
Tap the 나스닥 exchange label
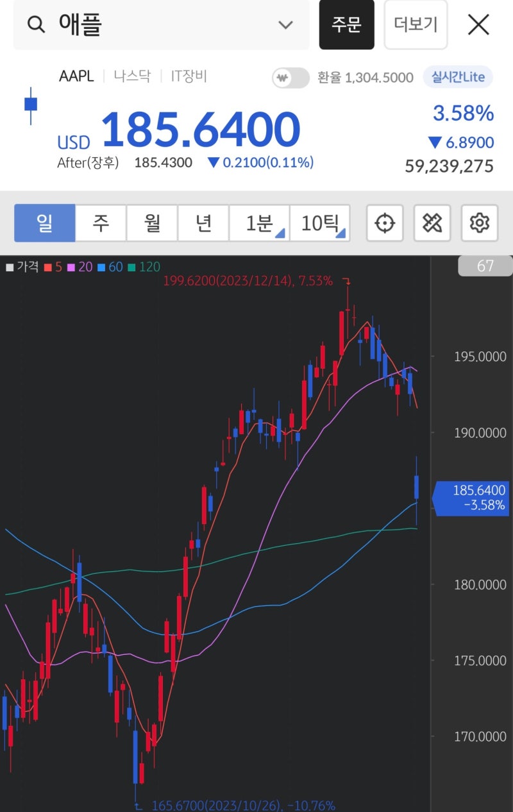point(132,76)
